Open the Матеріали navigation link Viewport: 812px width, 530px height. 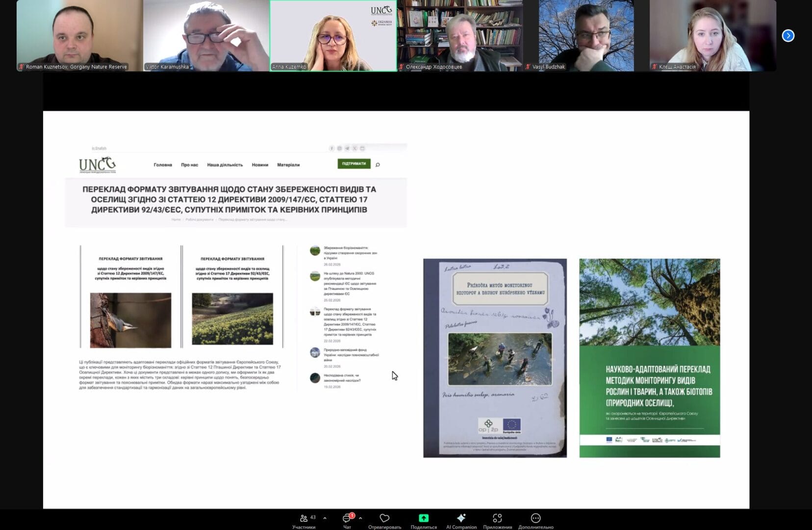click(x=288, y=165)
